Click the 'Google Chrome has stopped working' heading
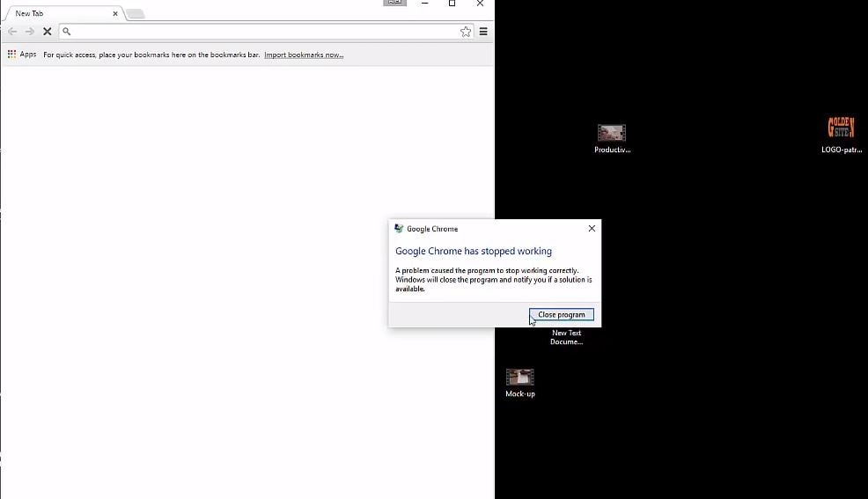This screenshot has width=868, height=499. pos(474,251)
